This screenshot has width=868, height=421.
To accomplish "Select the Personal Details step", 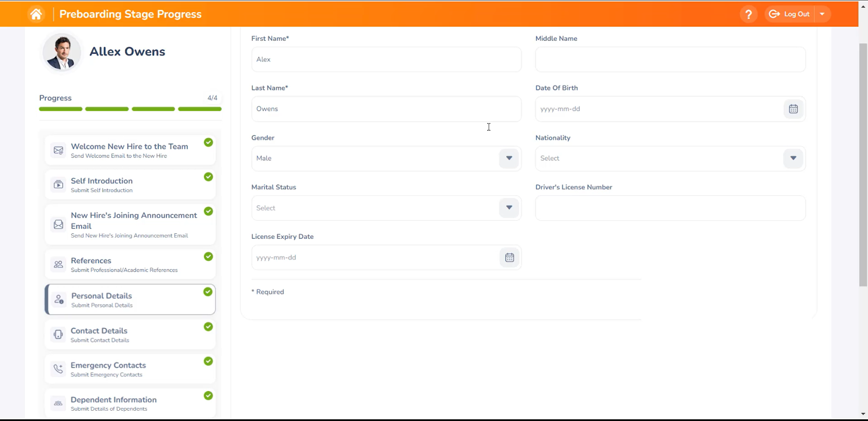I will pos(130,299).
